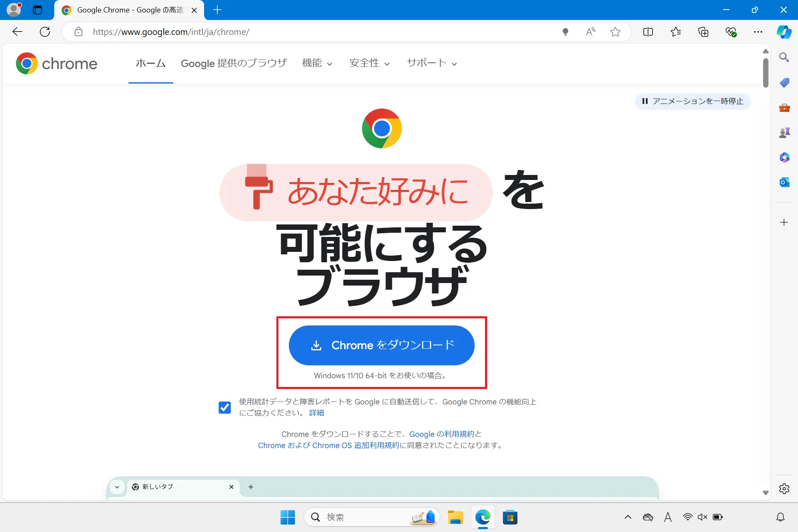Launch Copilot from the toolbar
798x532 pixels.
tap(784, 32)
